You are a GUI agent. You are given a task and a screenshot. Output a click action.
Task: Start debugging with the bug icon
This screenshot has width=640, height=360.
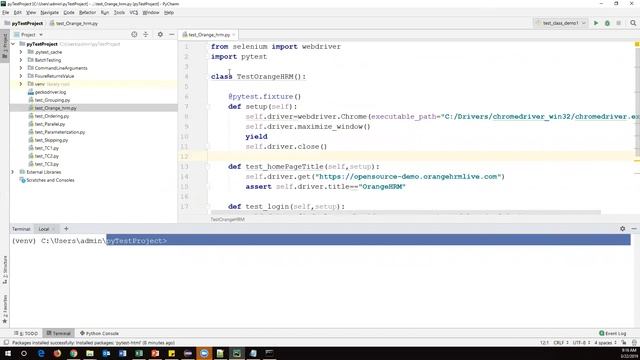[607, 23]
